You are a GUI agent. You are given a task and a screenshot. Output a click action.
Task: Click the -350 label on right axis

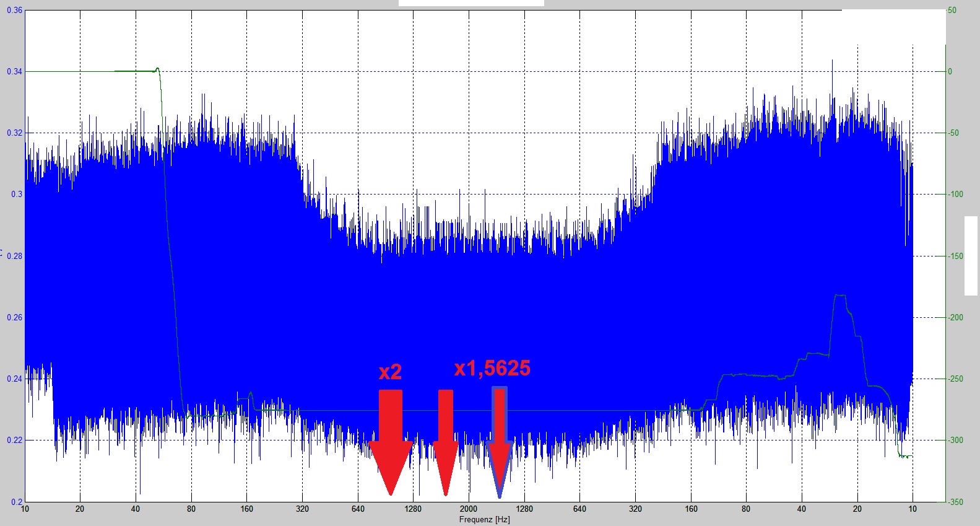[x=956, y=502]
